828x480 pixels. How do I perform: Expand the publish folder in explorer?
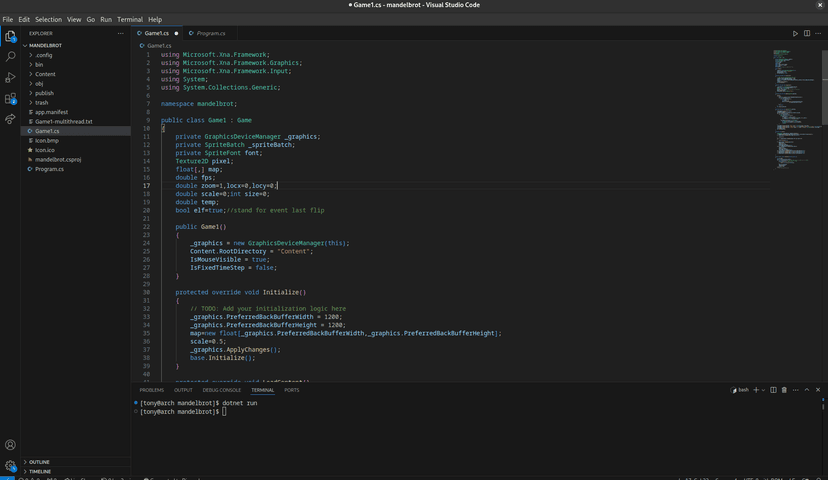[45, 93]
